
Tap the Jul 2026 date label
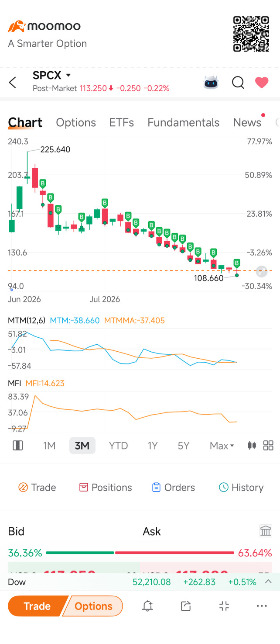tap(105, 300)
